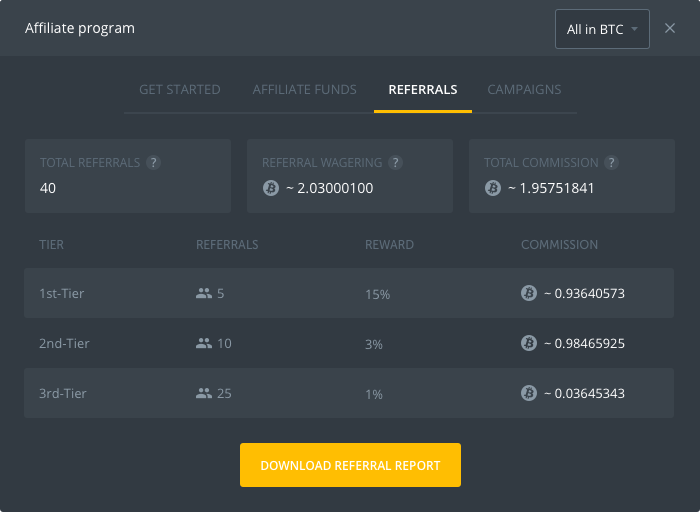This screenshot has width=700, height=512.
Task: Click the 2nd-Tier referrals people icon
Action: click(204, 343)
